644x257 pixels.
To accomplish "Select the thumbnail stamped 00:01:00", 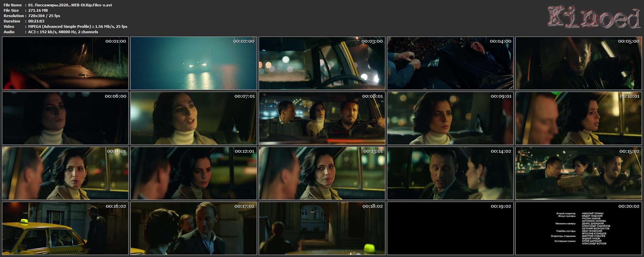I will tap(65, 63).
